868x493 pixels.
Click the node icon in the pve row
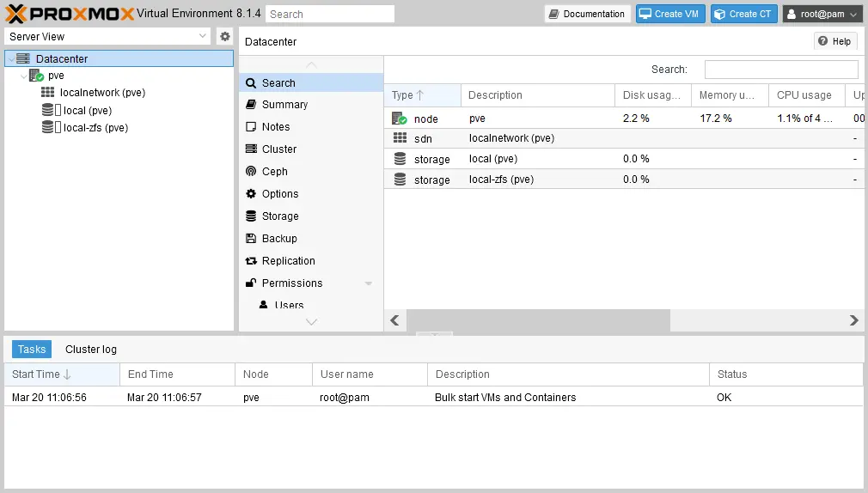pyautogui.click(x=399, y=119)
